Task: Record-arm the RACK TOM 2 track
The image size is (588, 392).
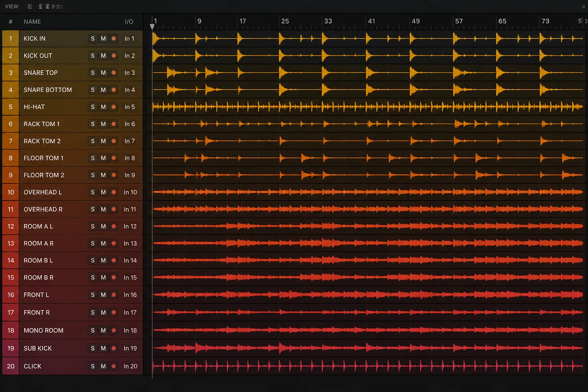Action: 114,141
